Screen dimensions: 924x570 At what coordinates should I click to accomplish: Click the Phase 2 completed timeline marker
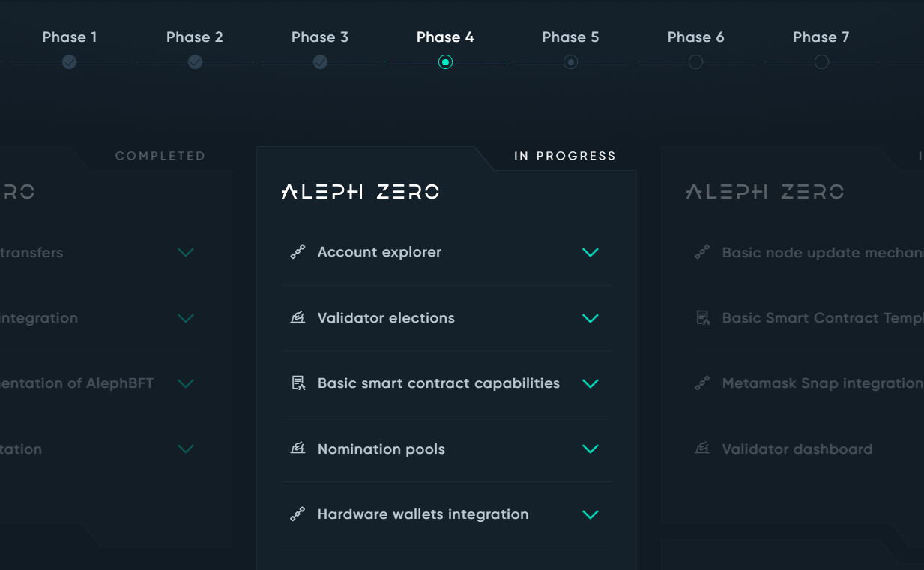(x=195, y=62)
